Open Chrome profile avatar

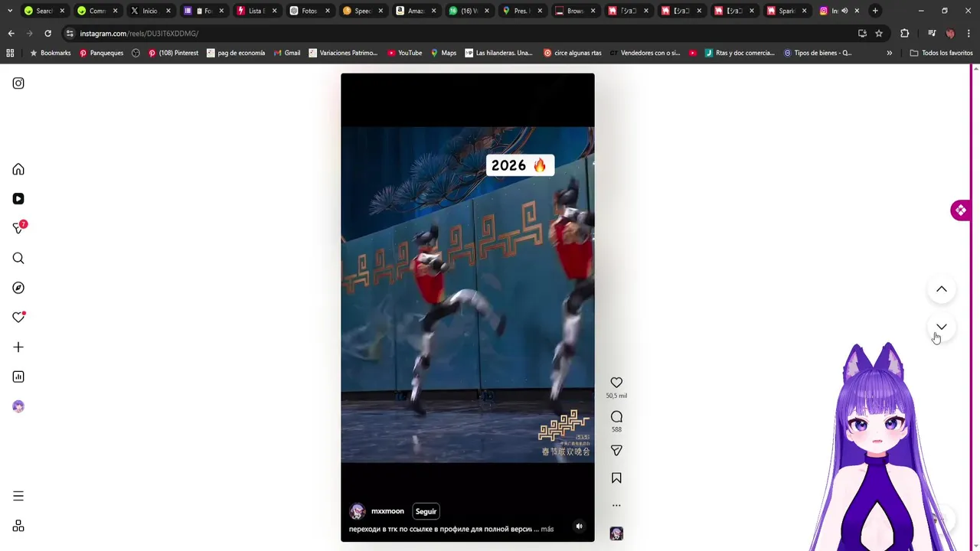[950, 34]
